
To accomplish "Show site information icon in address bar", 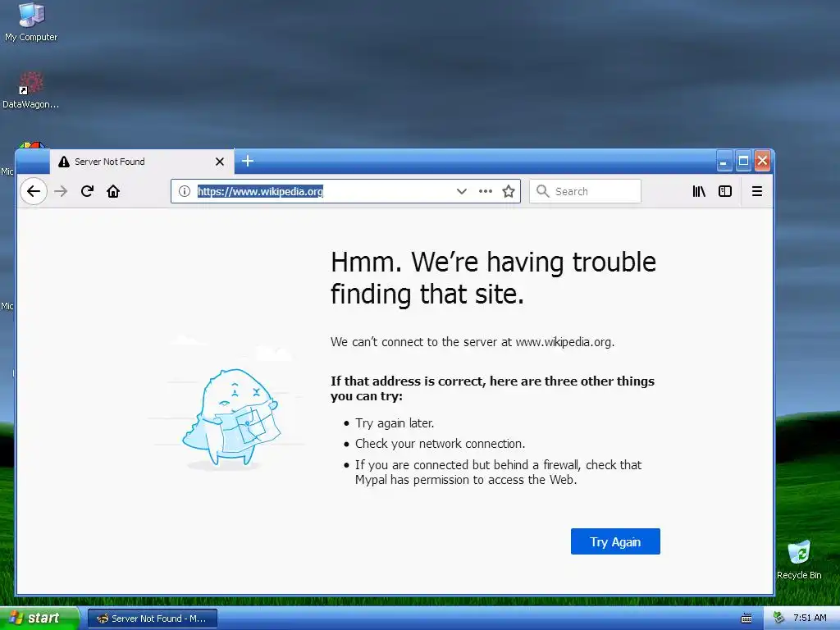I will coord(185,191).
